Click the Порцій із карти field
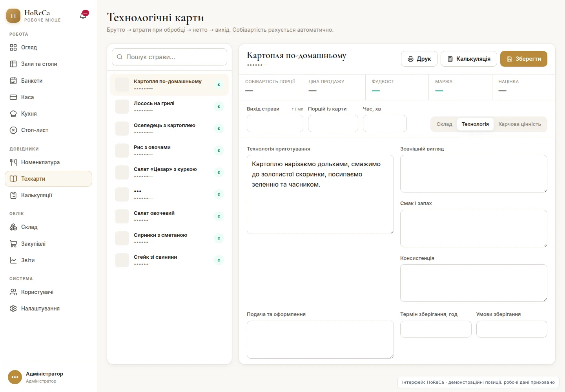This screenshot has height=392, width=565. pyautogui.click(x=333, y=123)
